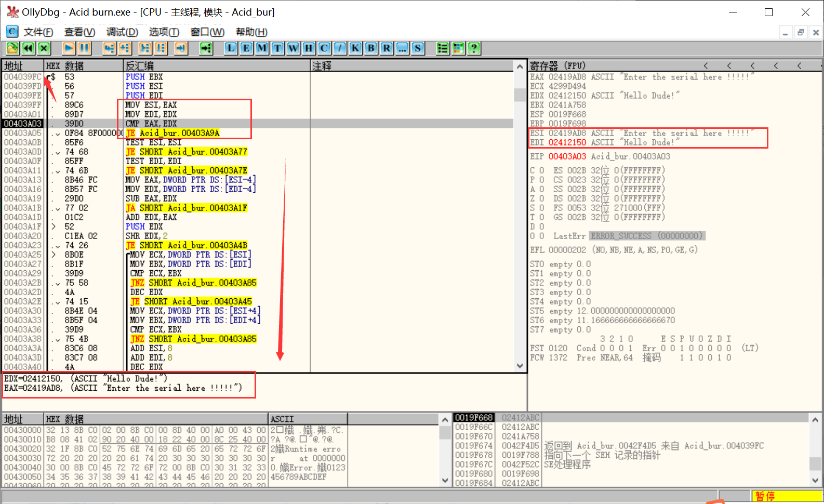The width and height of the screenshot is (824, 504).
Task: Click the Step Into toolbar icon
Action: (x=109, y=48)
